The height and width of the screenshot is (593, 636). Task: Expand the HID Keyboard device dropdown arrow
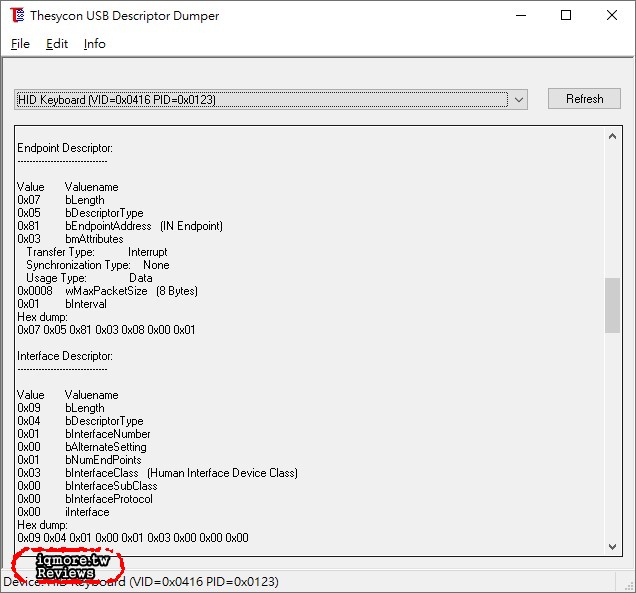(x=519, y=100)
